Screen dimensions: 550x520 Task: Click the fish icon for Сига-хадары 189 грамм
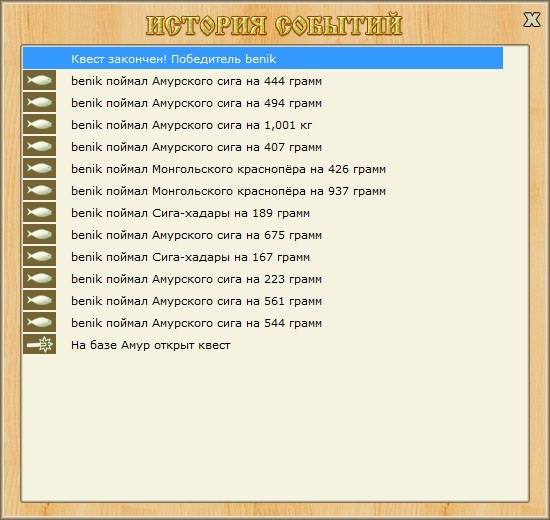coord(39,212)
